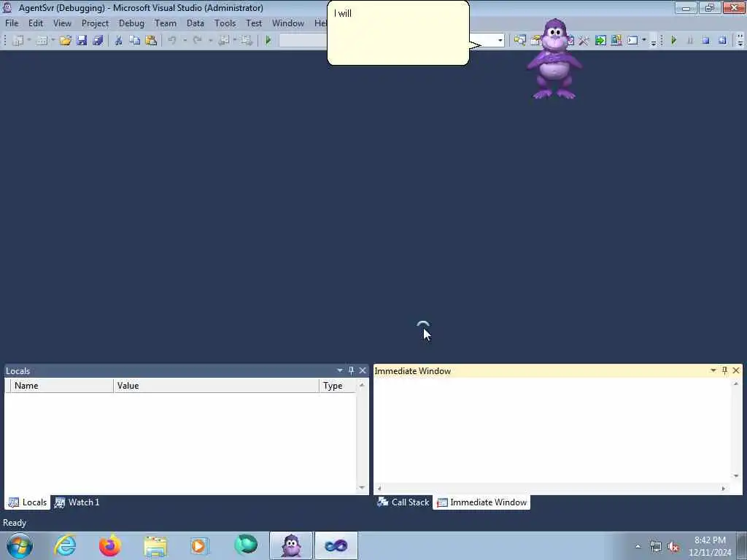Open Standard toolbar options overflow arrow

pos(654,42)
